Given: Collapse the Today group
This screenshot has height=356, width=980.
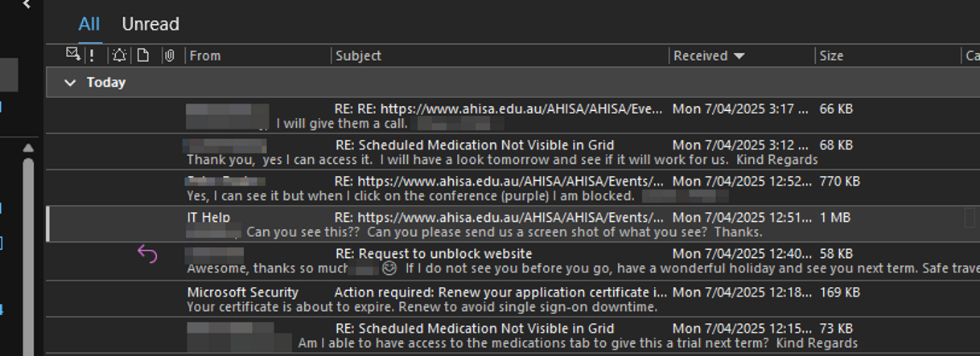Looking at the screenshot, I should pos(70,83).
